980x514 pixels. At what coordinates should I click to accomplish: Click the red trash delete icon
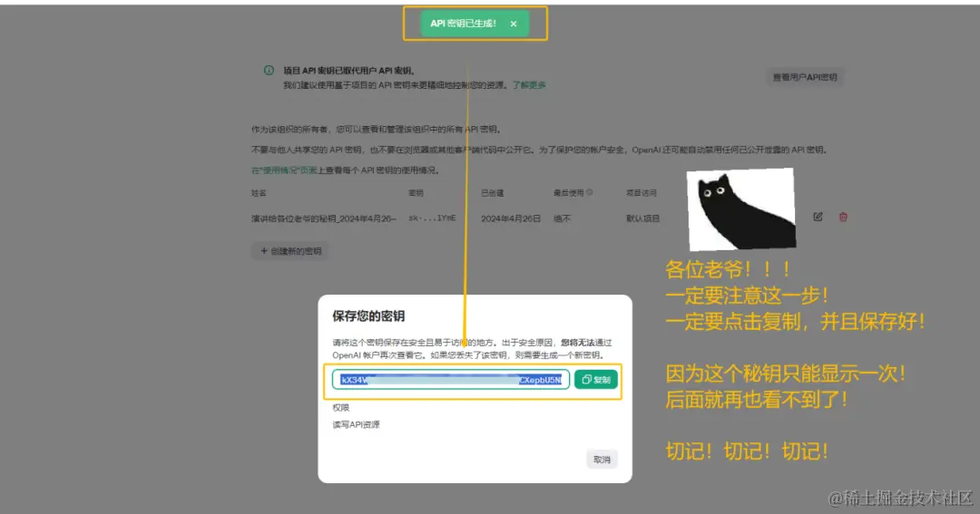tap(843, 217)
